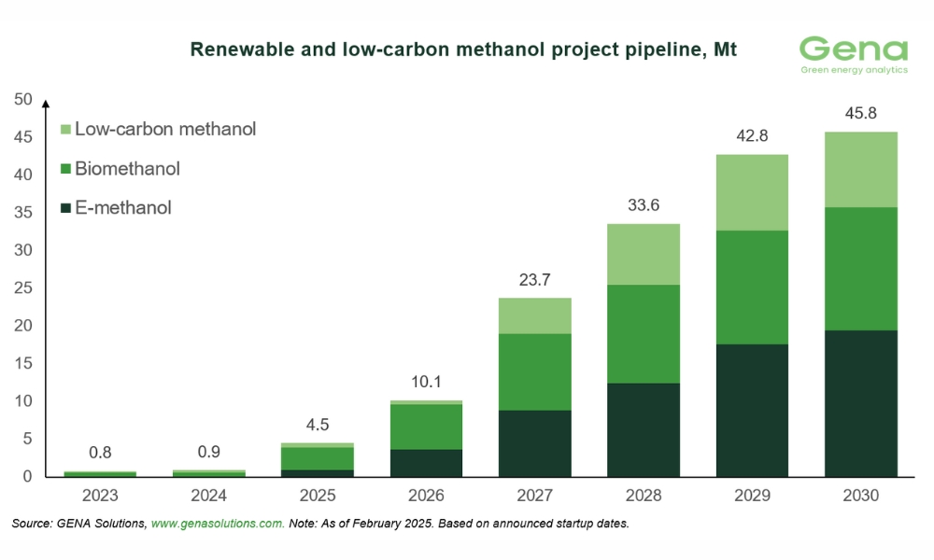Click the Biomethanol legend color square

click(64, 169)
